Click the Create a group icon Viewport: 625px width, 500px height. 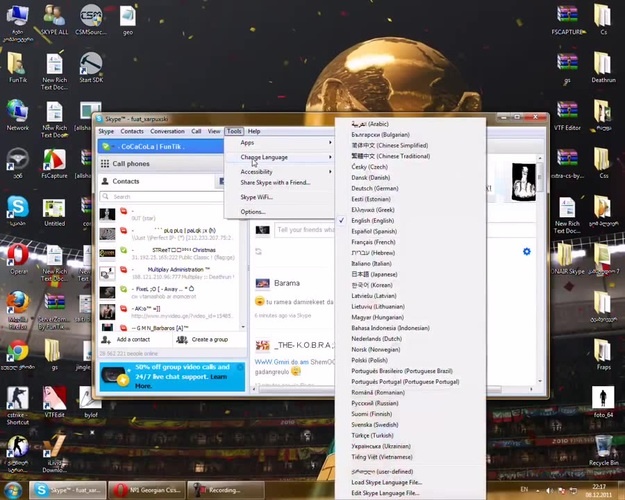pyautogui.click(x=182, y=339)
